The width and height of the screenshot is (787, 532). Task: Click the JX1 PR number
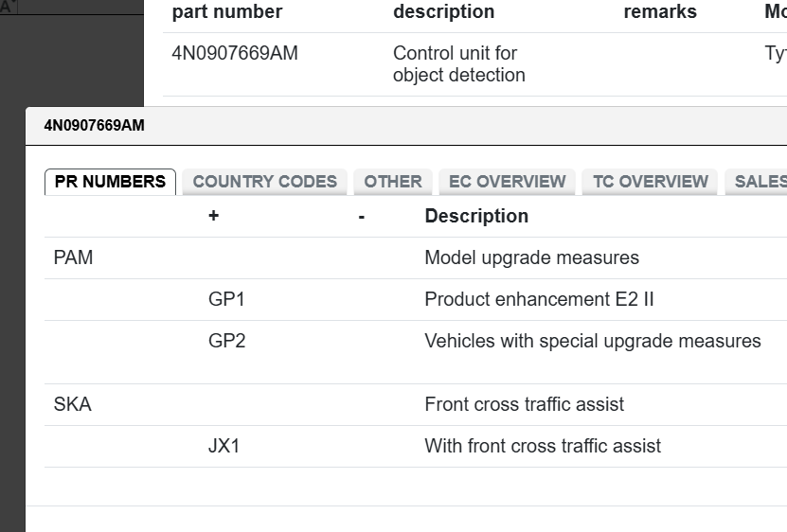224,446
